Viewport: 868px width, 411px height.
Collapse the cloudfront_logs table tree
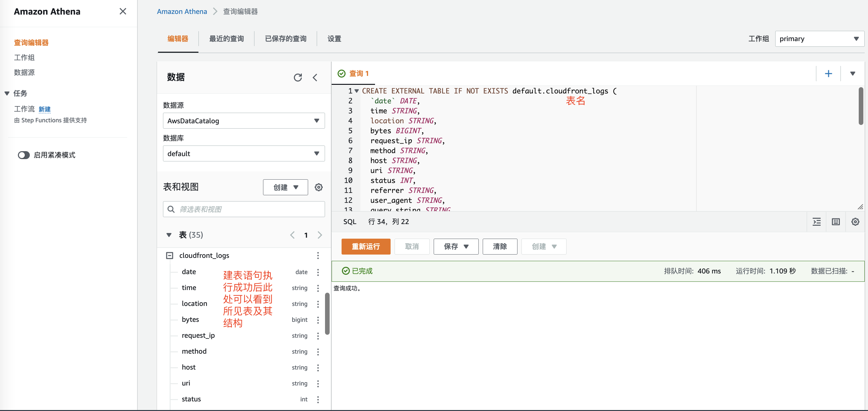pyautogui.click(x=170, y=256)
